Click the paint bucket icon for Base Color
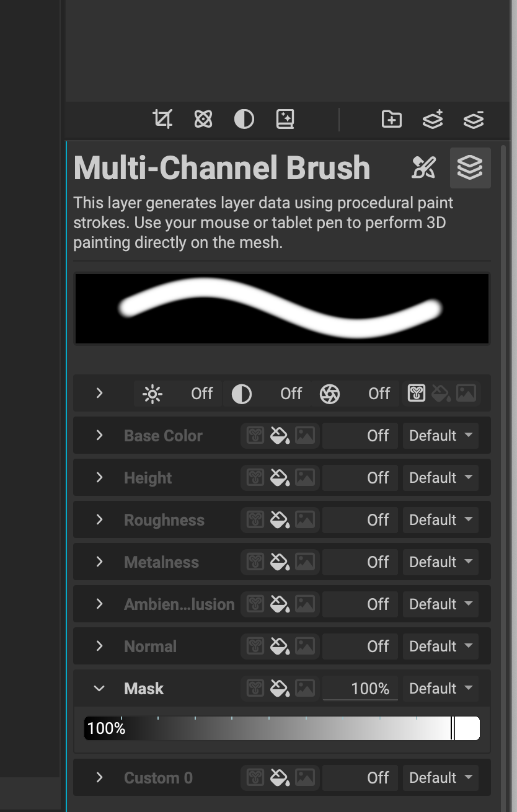Image resolution: width=517 pixels, height=812 pixels. (x=280, y=436)
